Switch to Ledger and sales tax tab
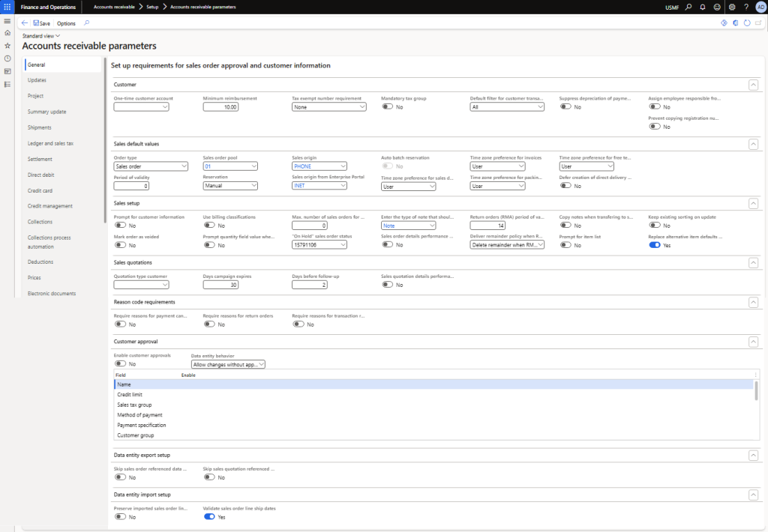 (x=50, y=143)
